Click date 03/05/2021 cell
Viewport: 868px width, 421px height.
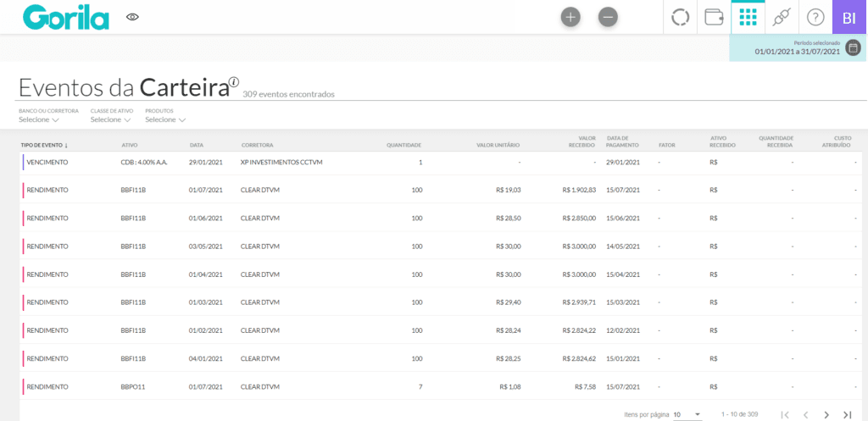[x=205, y=247]
